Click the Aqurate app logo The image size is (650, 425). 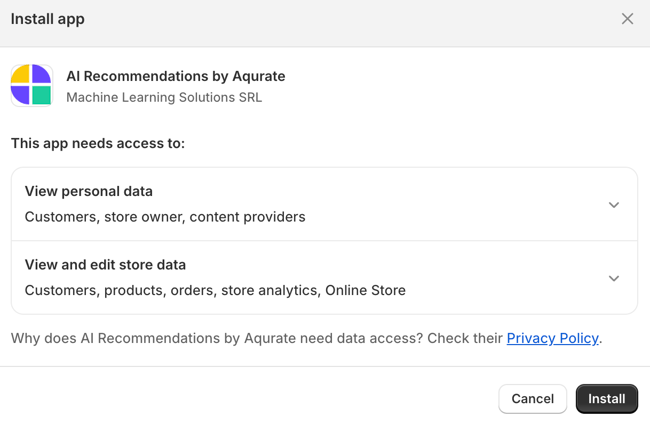coord(32,85)
